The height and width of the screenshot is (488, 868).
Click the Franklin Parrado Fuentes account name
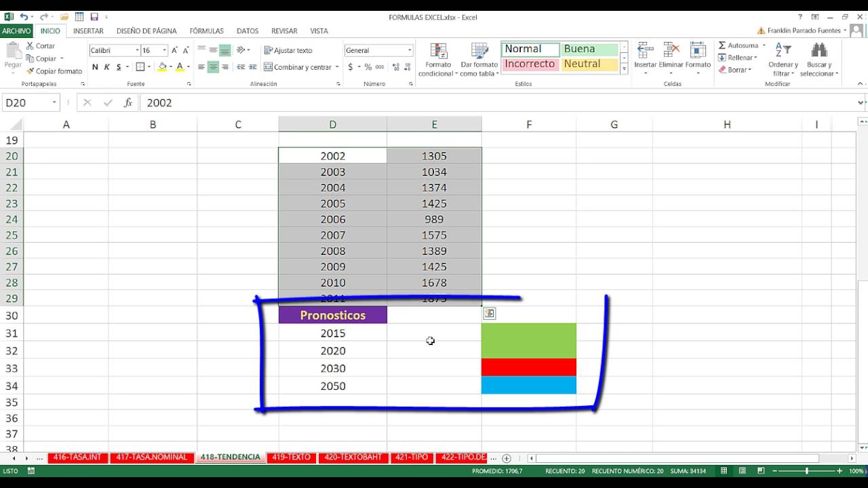(804, 30)
